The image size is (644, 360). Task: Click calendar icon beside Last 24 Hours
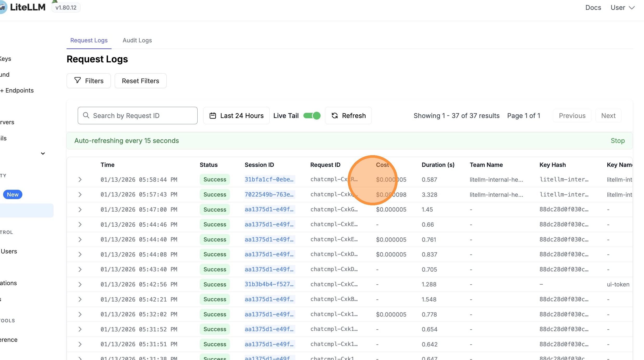pos(213,116)
